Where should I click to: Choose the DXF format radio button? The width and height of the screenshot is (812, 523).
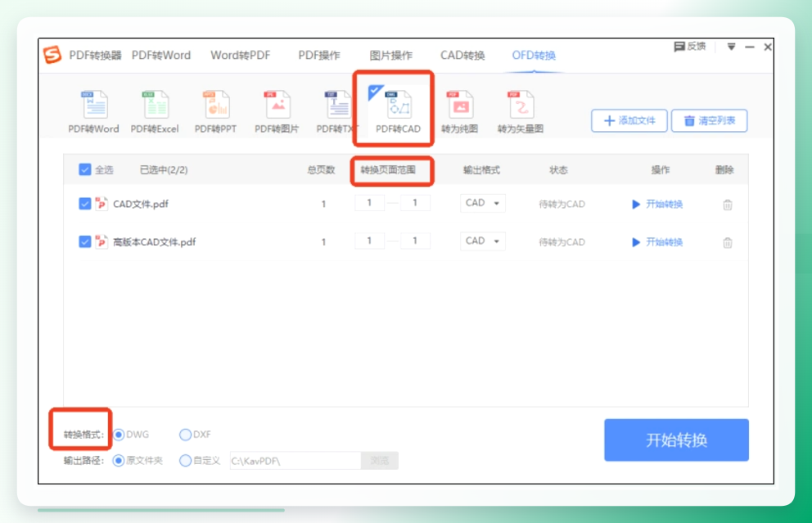[185, 435]
